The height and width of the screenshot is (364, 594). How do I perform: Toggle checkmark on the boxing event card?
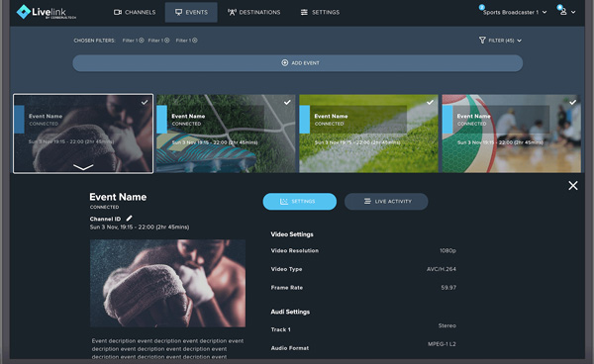coord(145,102)
